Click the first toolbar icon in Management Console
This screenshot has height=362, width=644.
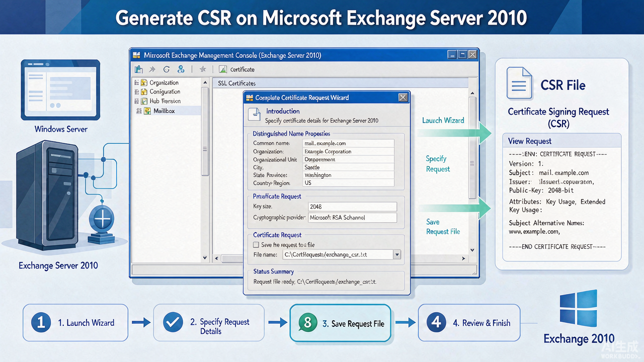click(138, 69)
